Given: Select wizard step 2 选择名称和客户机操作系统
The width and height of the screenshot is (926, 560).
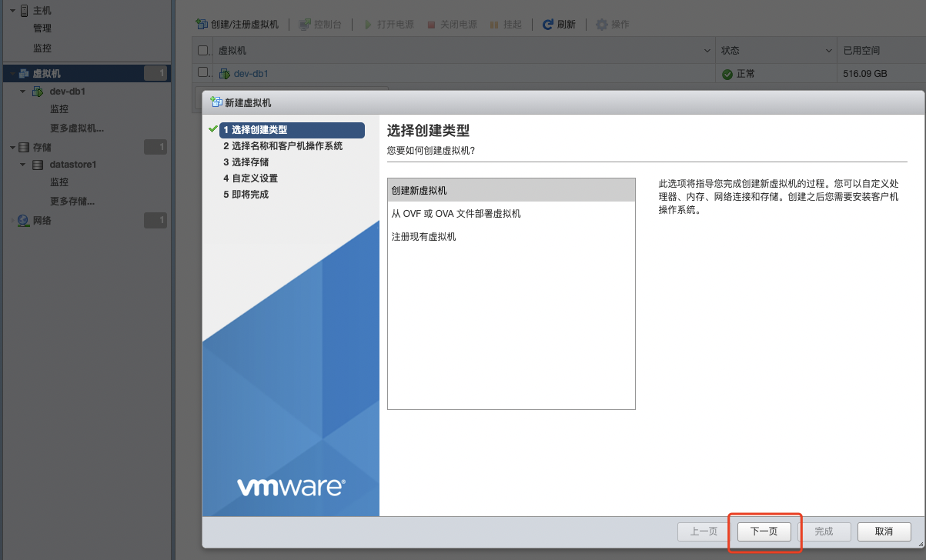Looking at the screenshot, I should (282, 146).
